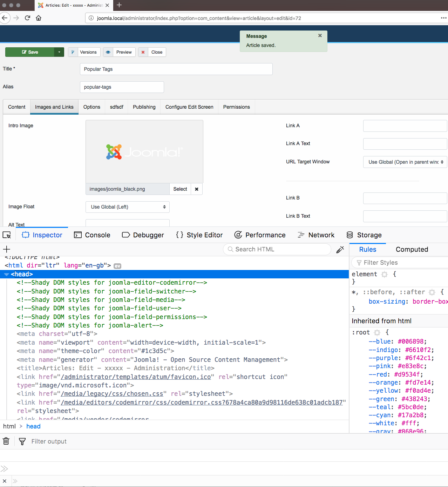Select html in the breadcrumb trail
The height and width of the screenshot is (487, 448).
(x=9, y=426)
